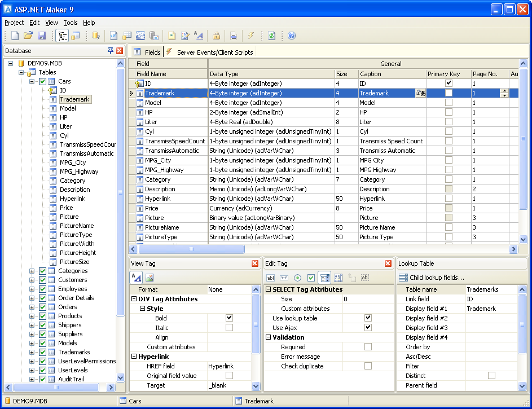Collapse the Tables node in the database tree
The height and width of the screenshot is (409, 532).
click(x=20, y=72)
